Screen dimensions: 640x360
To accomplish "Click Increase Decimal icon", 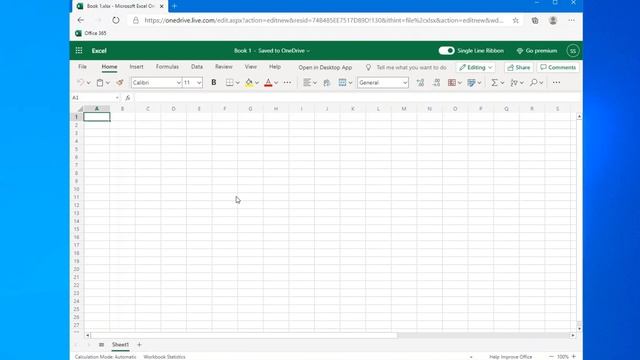I will [x=420, y=82].
